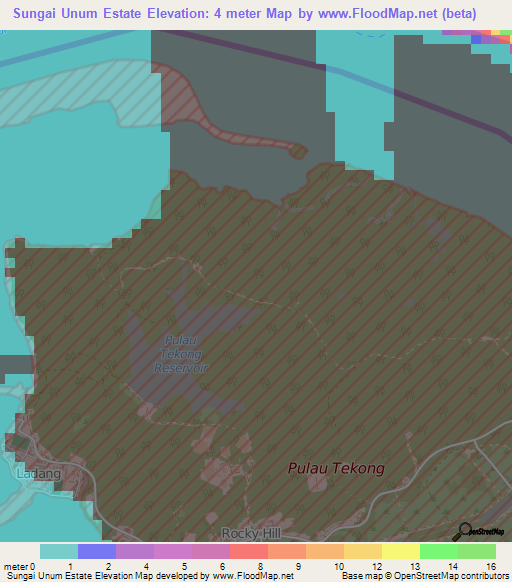Select the 2 meter purple legend swatch
512x582 pixels.
coord(135,551)
